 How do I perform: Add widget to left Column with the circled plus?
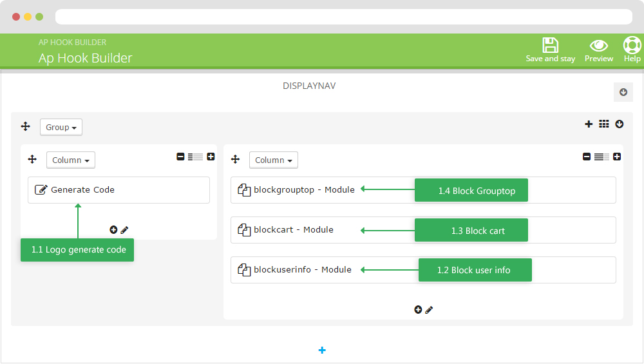113,229
